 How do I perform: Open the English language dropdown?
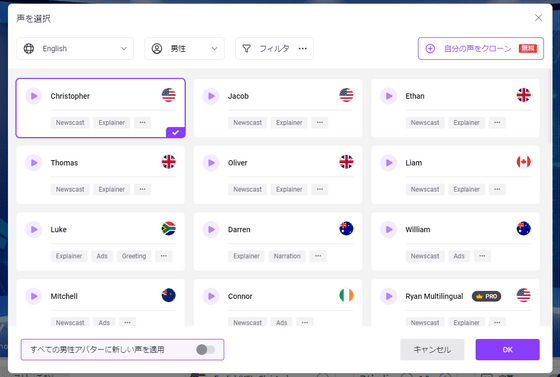[75, 49]
